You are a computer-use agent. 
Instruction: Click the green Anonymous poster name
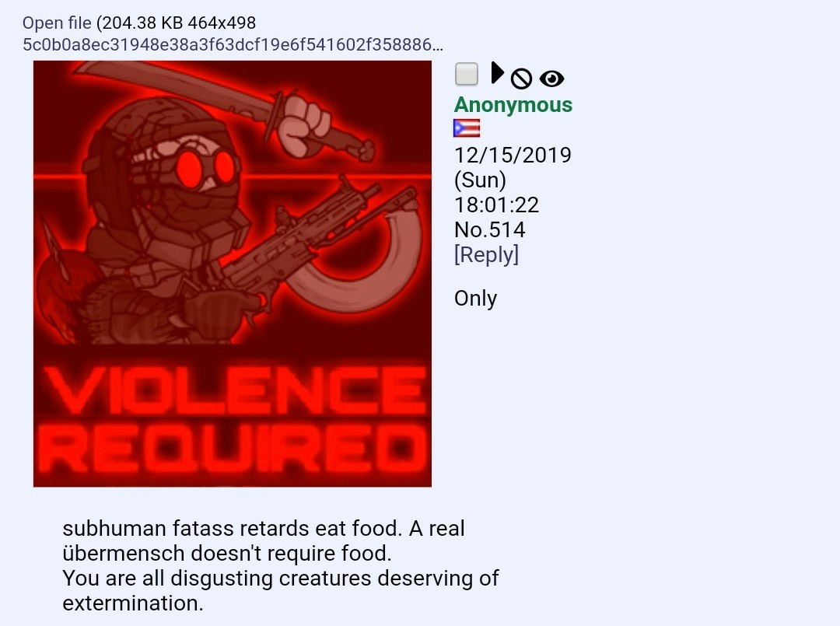click(x=513, y=104)
